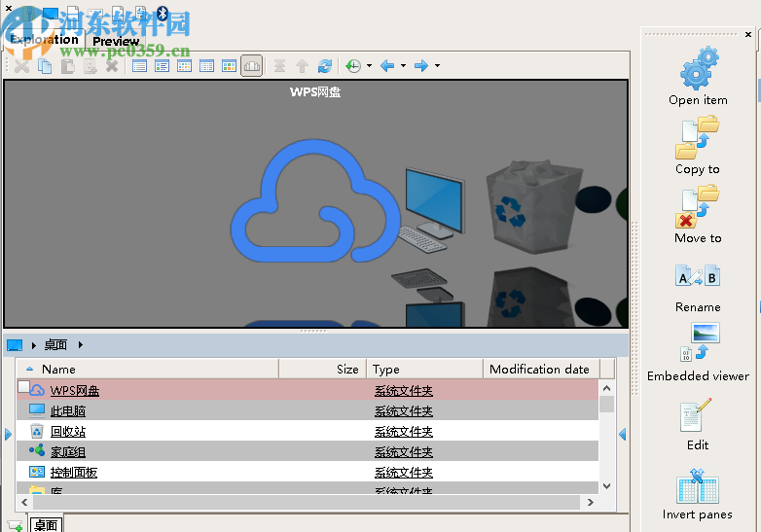
Task: Open the back arrow dropdown list
Action: (403, 65)
